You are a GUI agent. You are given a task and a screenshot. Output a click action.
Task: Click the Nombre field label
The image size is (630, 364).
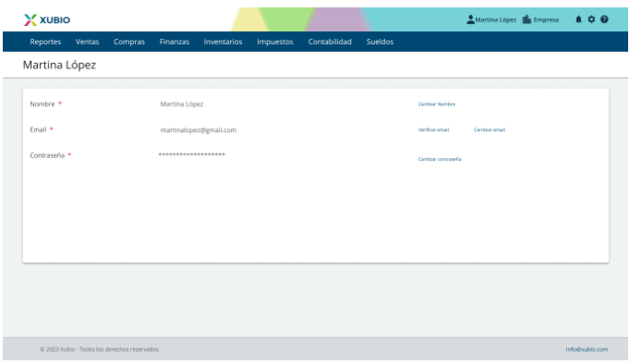point(42,104)
